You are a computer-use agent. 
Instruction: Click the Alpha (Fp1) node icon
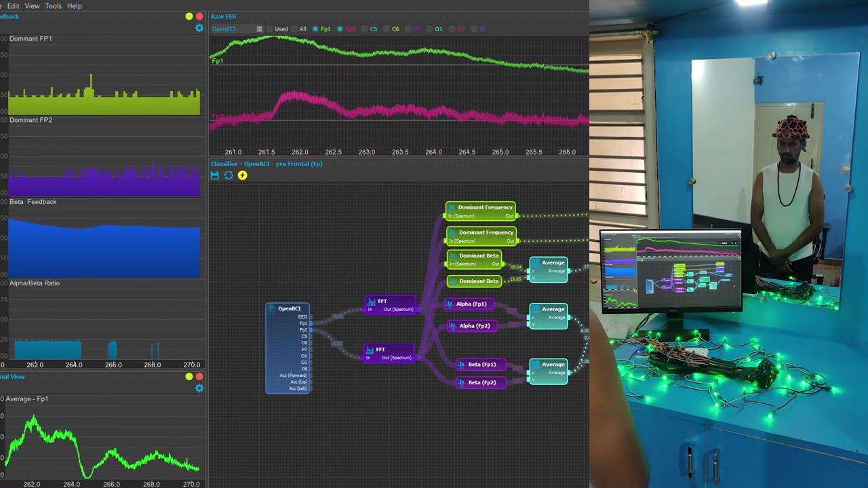coord(450,304)
